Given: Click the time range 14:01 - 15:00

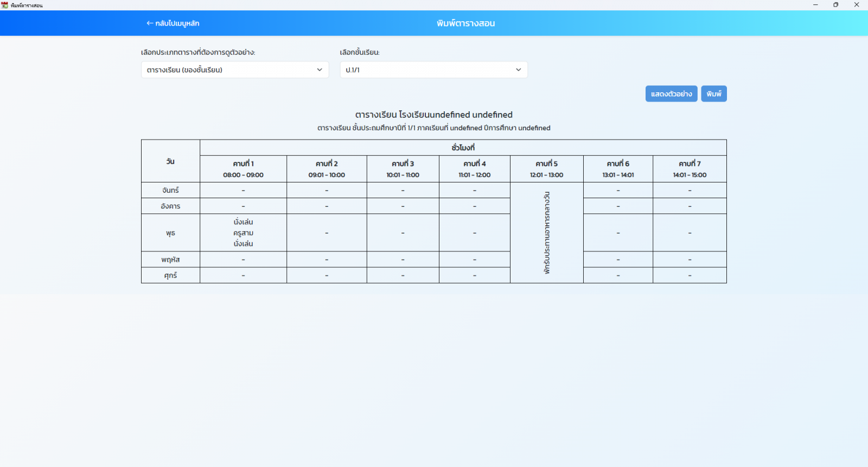Looking at the screenshot, I should [x=690, y=175].
